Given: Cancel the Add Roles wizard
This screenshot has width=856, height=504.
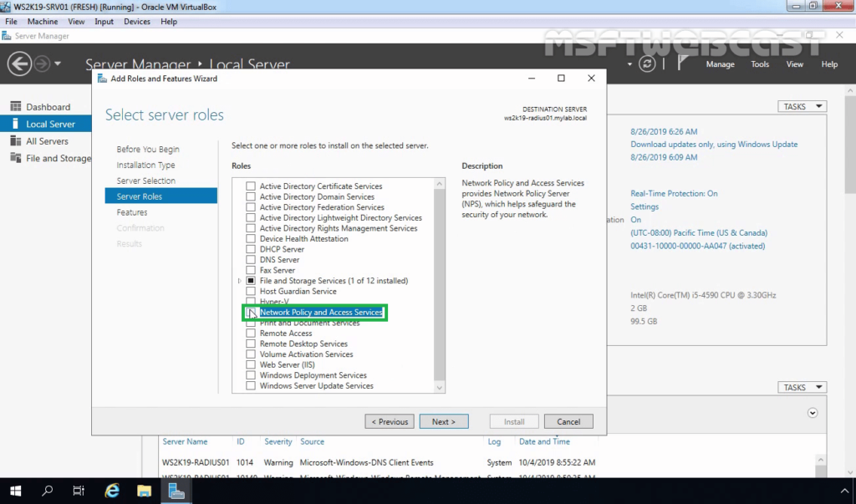Looking at the screenshot, I should 568,421.
